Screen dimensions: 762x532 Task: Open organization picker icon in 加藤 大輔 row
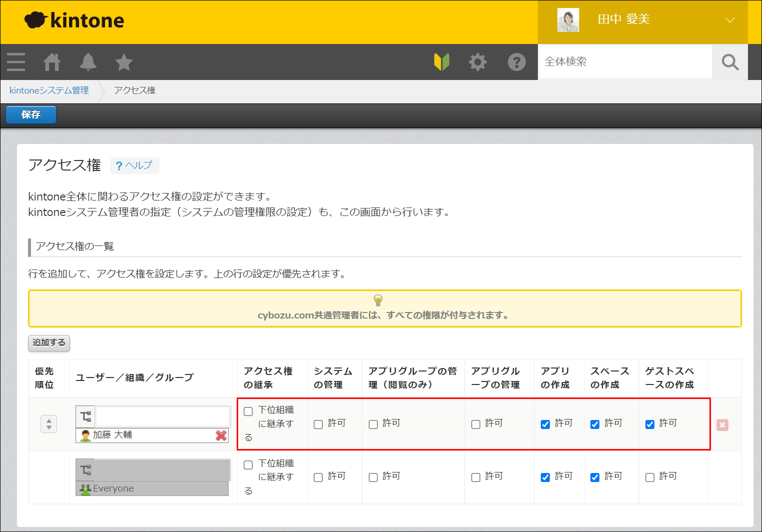pyautogui.click(x=86, y=416)
